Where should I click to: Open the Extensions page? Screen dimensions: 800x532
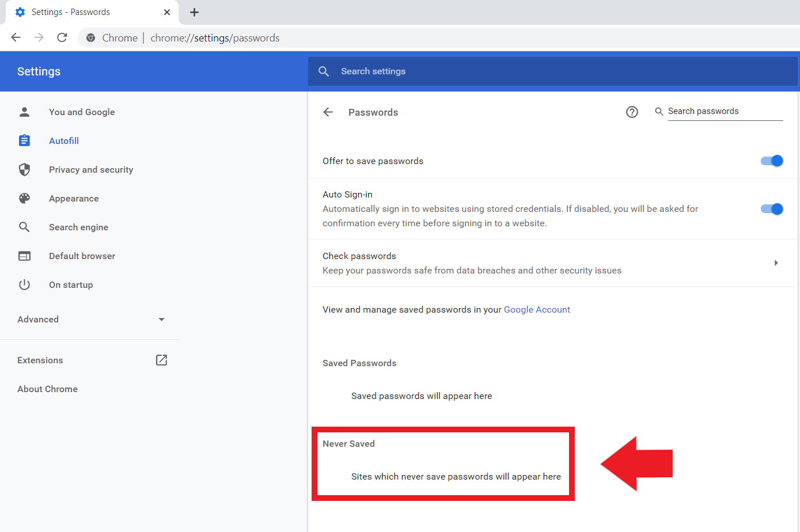40,360
